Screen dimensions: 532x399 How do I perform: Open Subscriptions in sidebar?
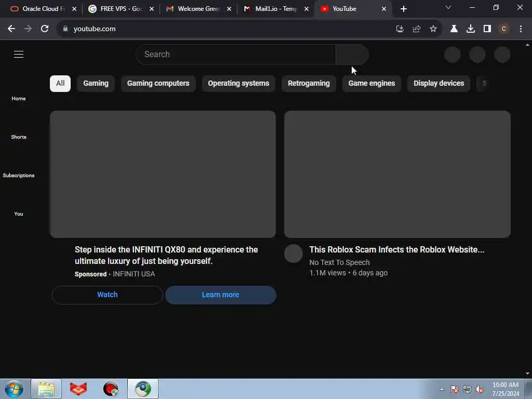coord(19,176)
